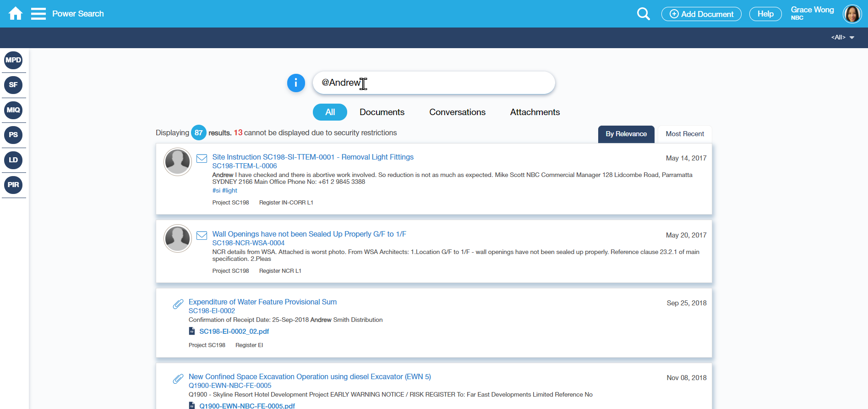Open the SC198-EI-0002_02.pdf attachment link
The width and height of the screenshot is (868, 409).
(x=234, y=332)
